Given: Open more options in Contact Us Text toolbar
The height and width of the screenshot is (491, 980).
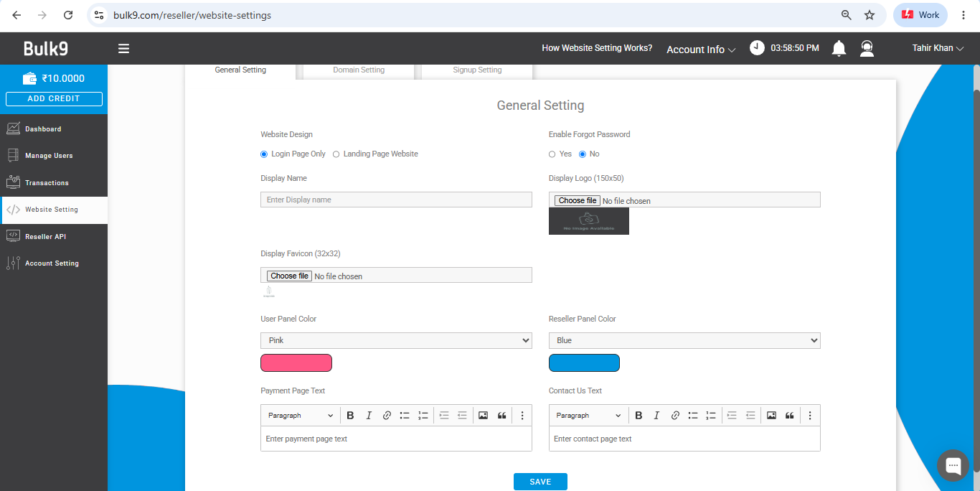Looking at the screenshot, I should 810,415.
